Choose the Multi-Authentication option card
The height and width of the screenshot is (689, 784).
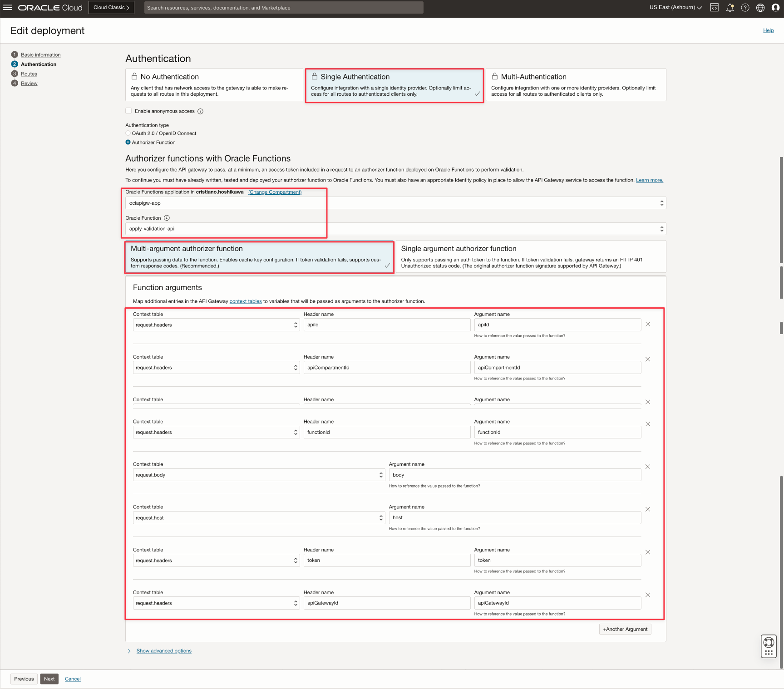click(x=575, y=85)
